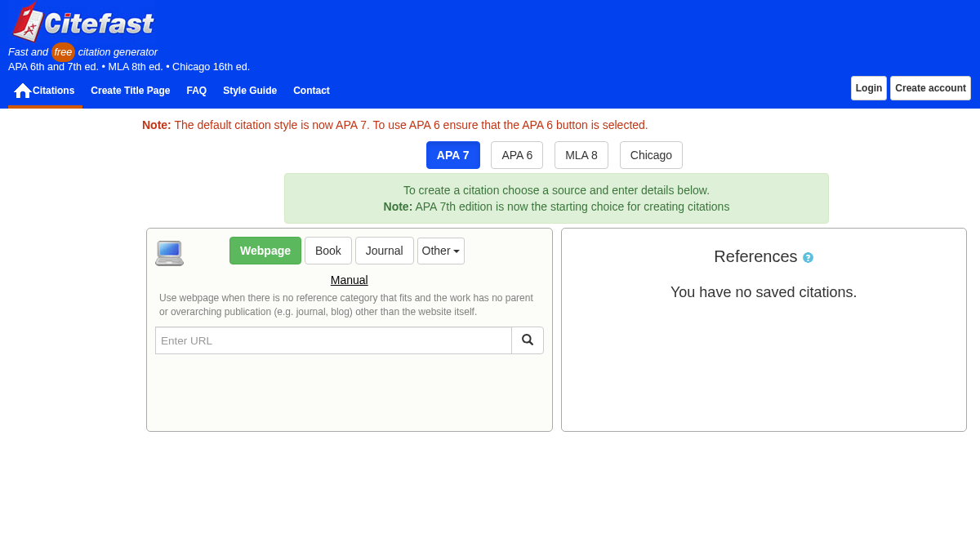Select the APA 7 citation style
Screen dimensions: 980x551
coord(453,155)
